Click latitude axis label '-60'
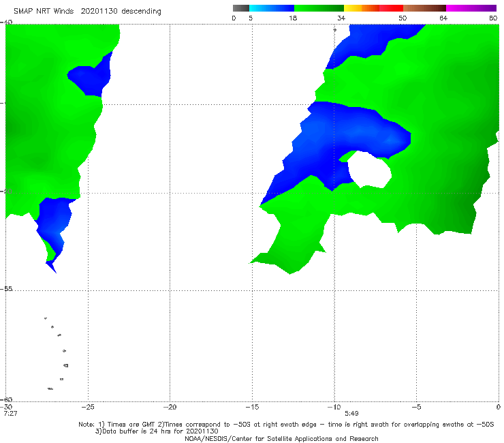 (6, 400)
